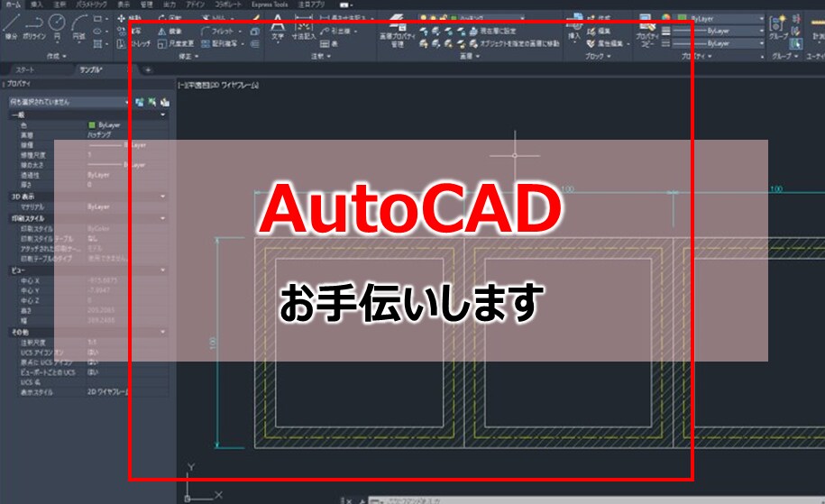Viewport: 825px width, 504px height.
Task: Click the Scale (尺度変更) tool
Action: pos(176,43)
